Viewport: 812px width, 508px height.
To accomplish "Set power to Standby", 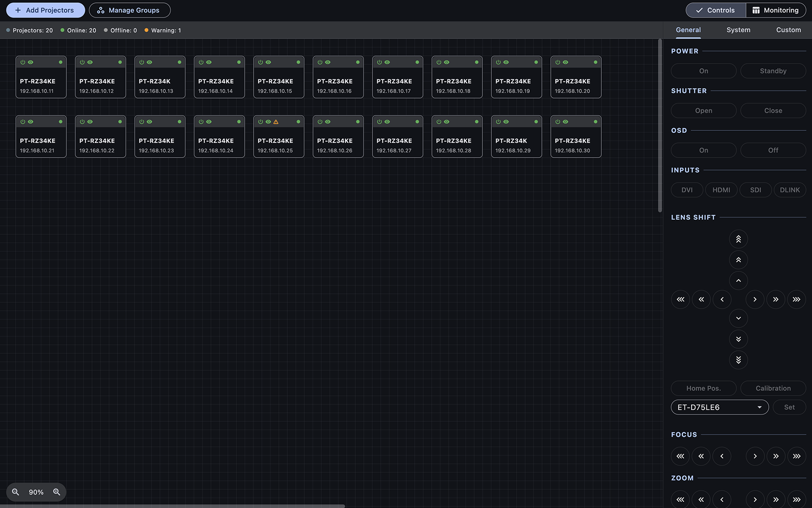I will (773, 71).
